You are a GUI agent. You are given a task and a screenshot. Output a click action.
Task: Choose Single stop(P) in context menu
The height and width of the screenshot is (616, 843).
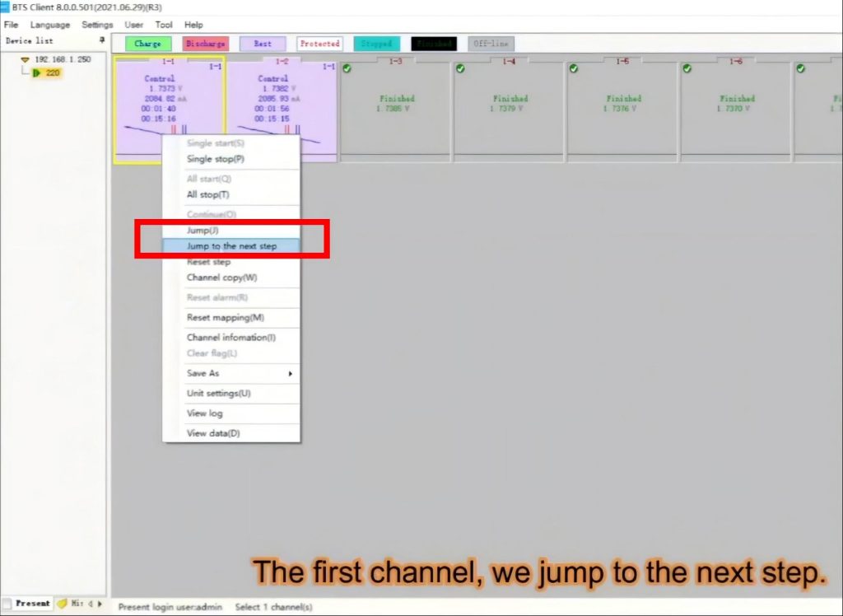(x=231, y=159)
